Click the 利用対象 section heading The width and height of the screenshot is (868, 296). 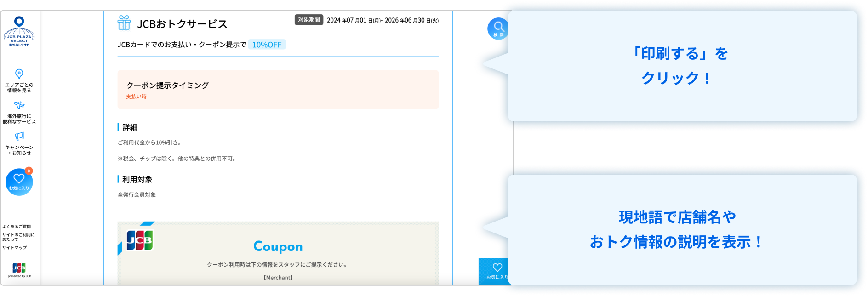(137, 180)
